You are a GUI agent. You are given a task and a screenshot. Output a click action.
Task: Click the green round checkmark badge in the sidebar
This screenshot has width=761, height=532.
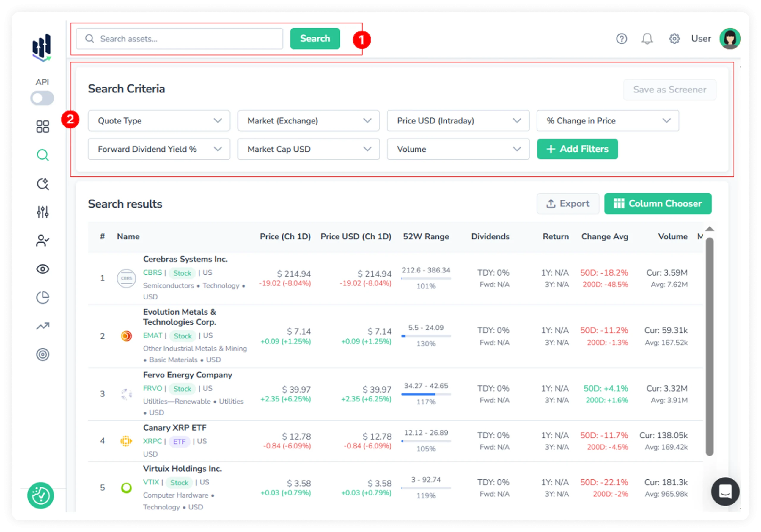pyautogui.click(x=40, y=495)
